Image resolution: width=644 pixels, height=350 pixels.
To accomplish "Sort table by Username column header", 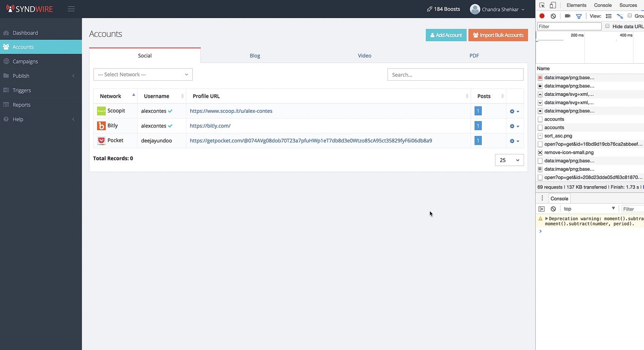I will [162, 96].
